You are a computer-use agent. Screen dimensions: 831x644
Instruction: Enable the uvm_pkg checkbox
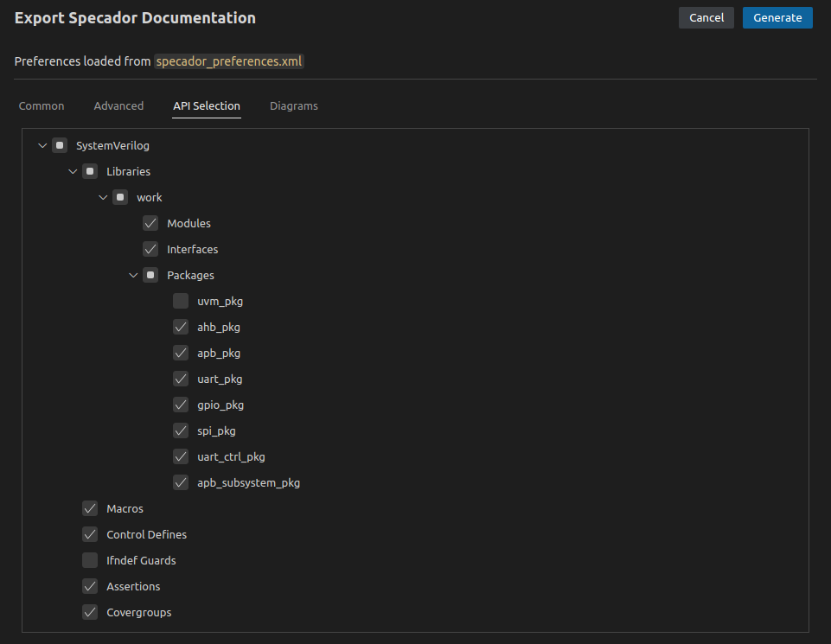180,301
